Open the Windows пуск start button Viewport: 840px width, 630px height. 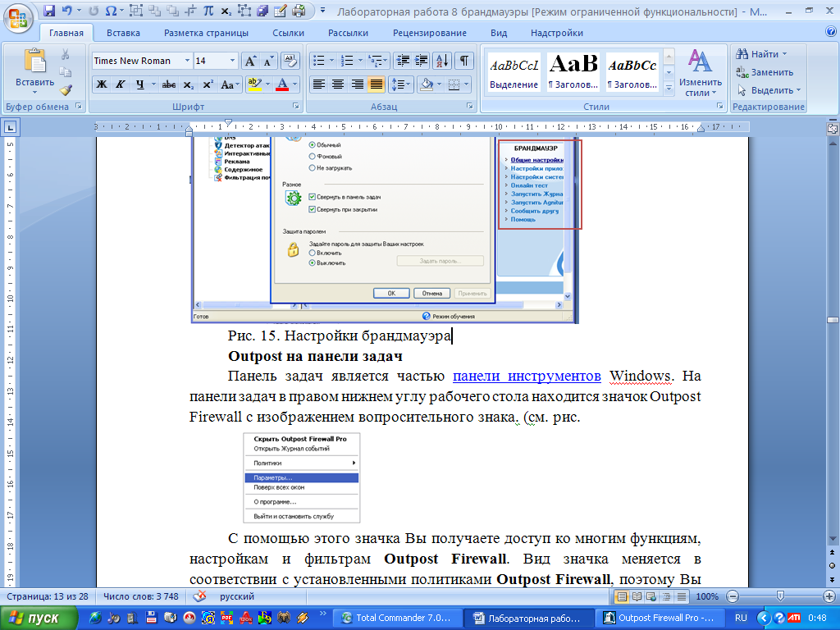coord(39,618)
